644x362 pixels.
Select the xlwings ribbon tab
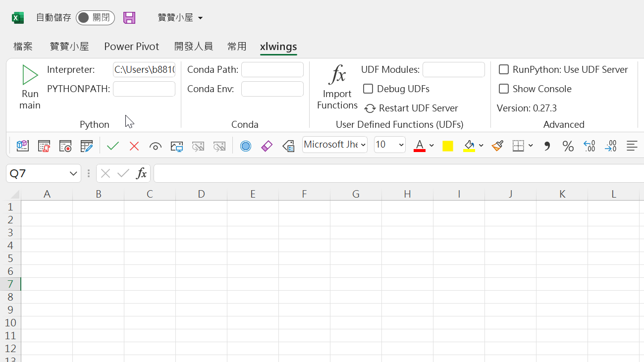click(x=278, y=47)
